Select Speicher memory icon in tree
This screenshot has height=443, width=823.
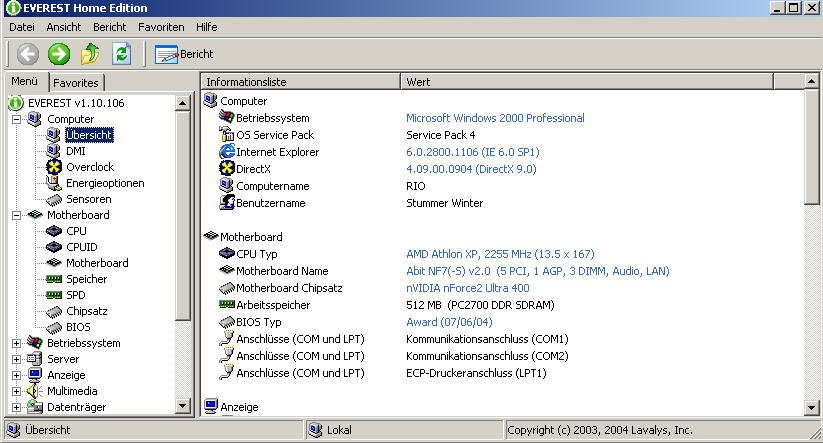click(54, 279)
